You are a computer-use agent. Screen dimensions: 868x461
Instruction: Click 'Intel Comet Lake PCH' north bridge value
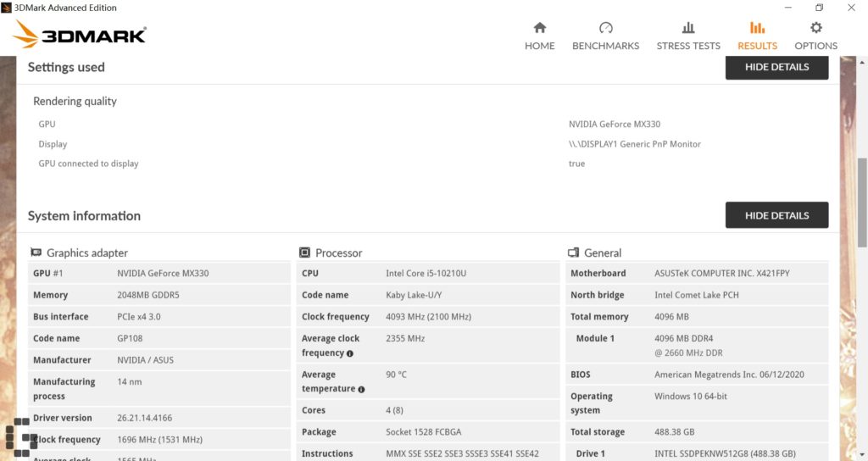pos(697,295)
